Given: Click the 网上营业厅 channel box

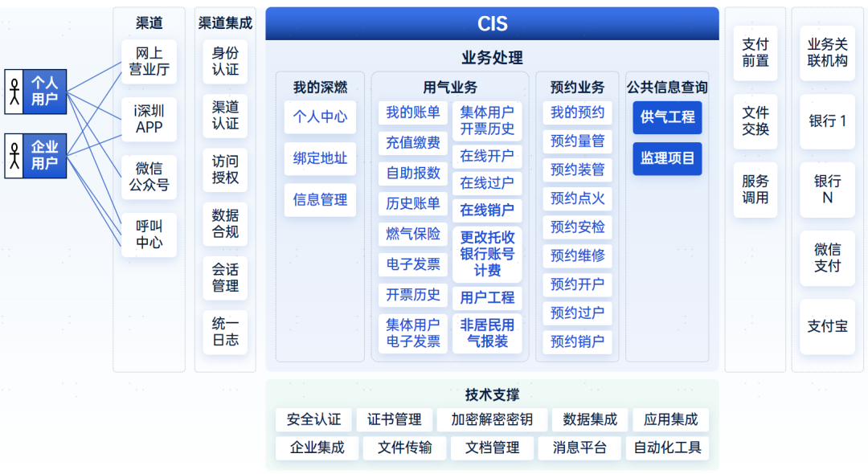Looking at the screenshot, I should point(149,61).
